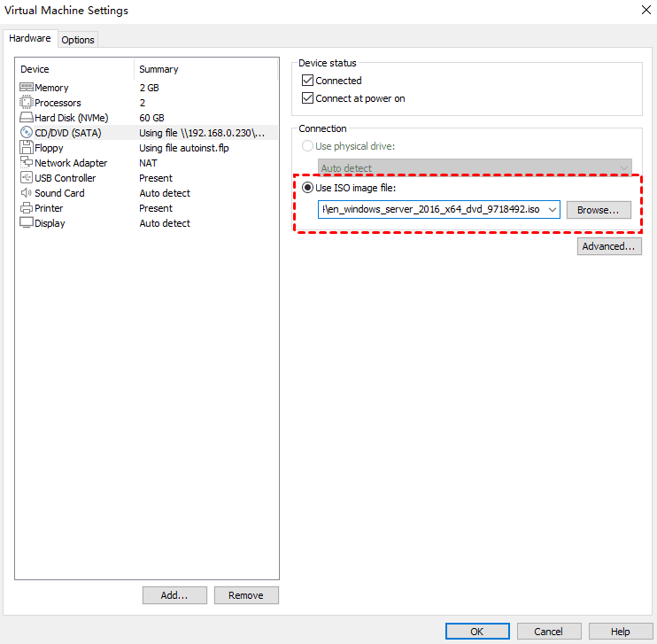Select the Memory row label
This screenshot has width=657, height=644.
(x=51, y=88)
